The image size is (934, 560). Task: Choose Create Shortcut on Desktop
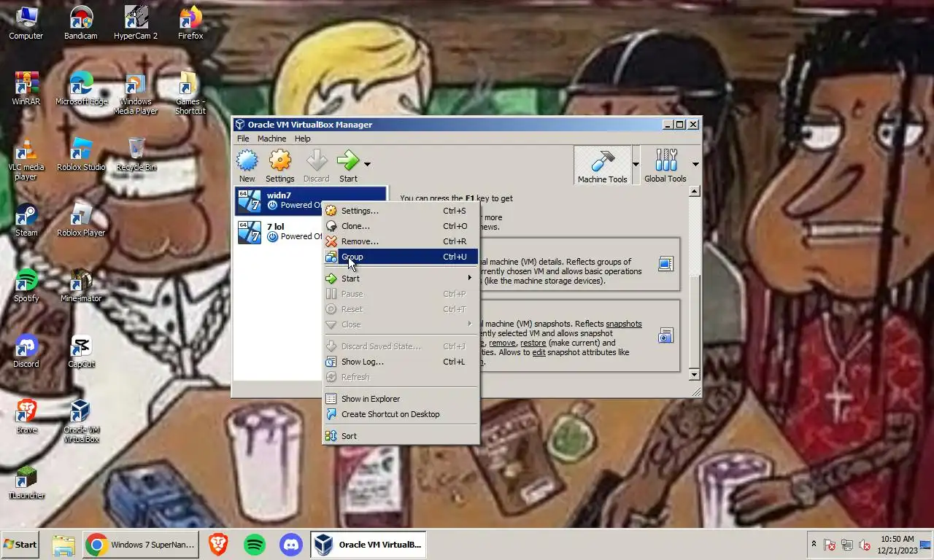[401, 414]
